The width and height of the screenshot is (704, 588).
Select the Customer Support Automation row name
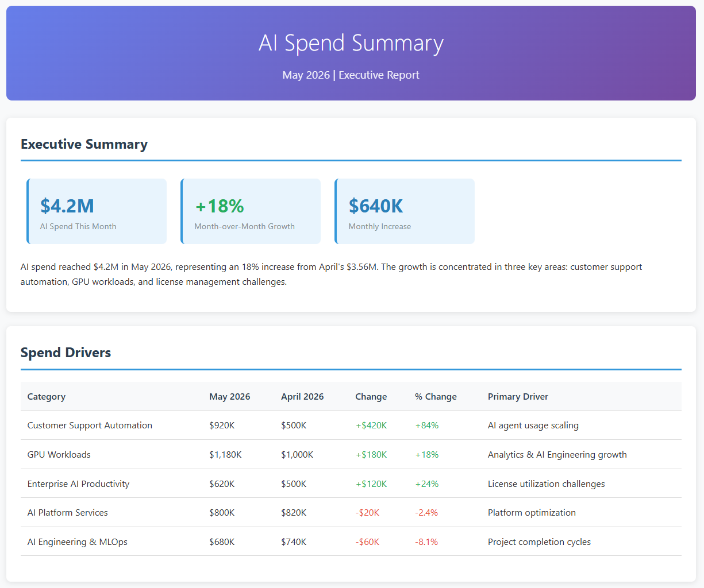coord(90,425)
